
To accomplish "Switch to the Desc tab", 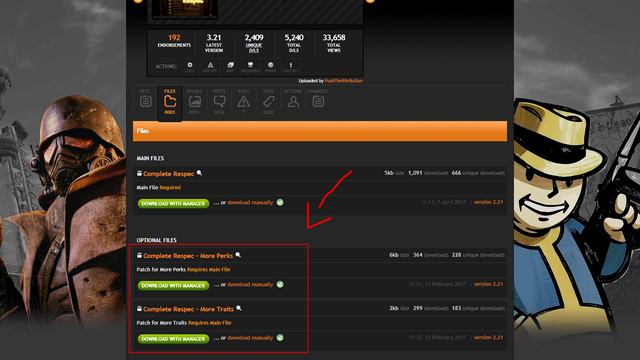I will pyautogui.click(x=145, y=99).
